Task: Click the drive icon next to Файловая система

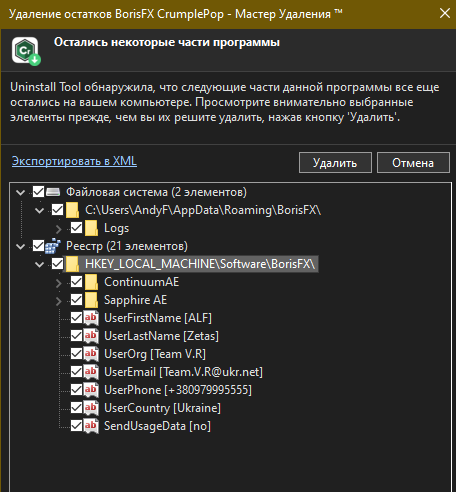Action: point(53,192)
